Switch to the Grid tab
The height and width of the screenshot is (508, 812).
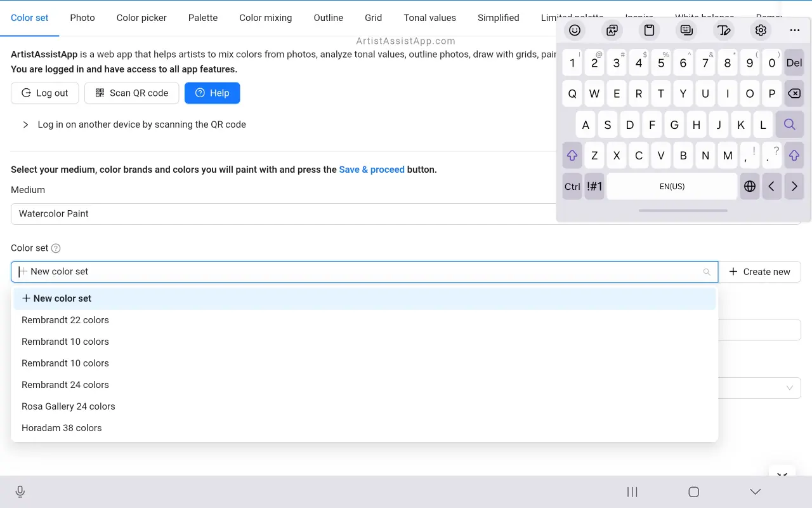click(x=374, y=18)
